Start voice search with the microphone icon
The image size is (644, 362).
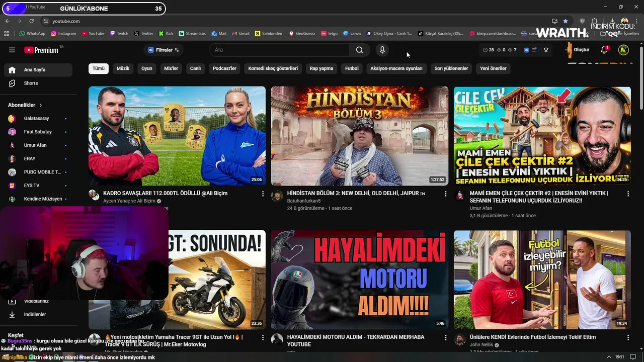coord(382,50)
